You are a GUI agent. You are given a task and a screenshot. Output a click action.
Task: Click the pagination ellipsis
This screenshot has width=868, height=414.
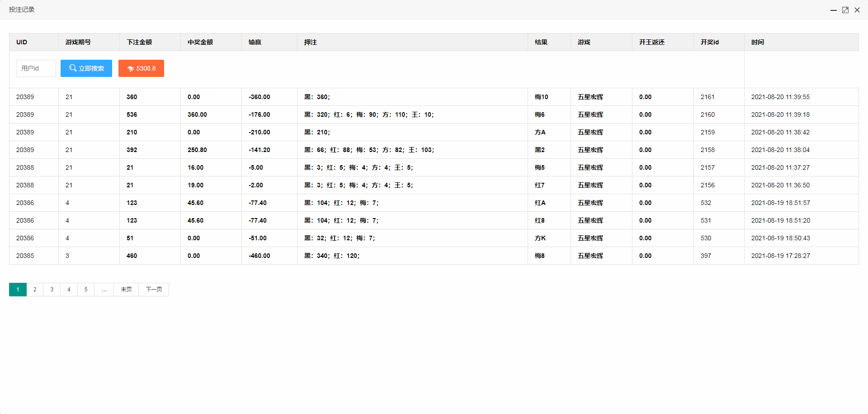[104, 290]
